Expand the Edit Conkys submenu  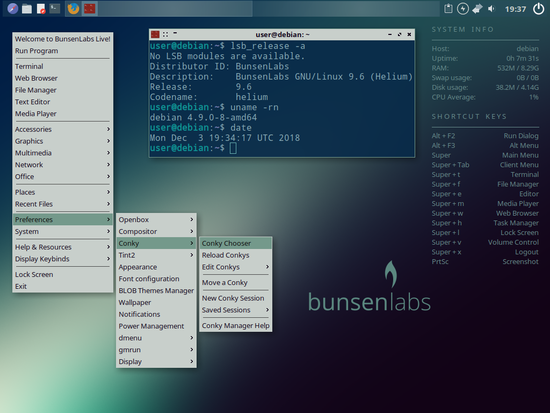coord(236,267)
